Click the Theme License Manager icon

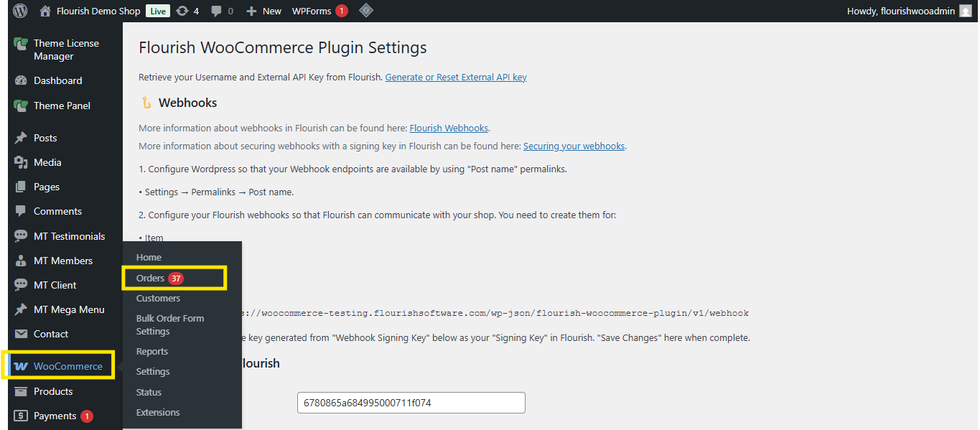coord(21,44)
